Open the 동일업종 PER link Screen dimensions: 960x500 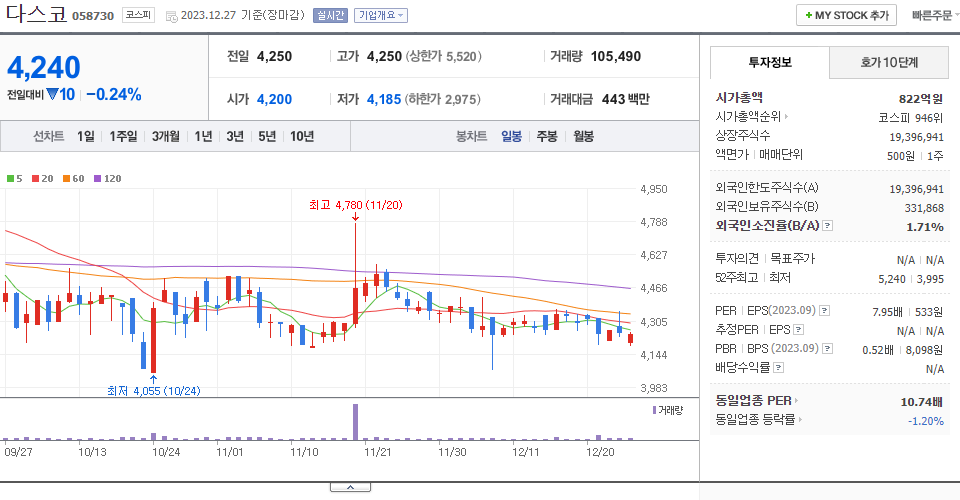[757, 401]
